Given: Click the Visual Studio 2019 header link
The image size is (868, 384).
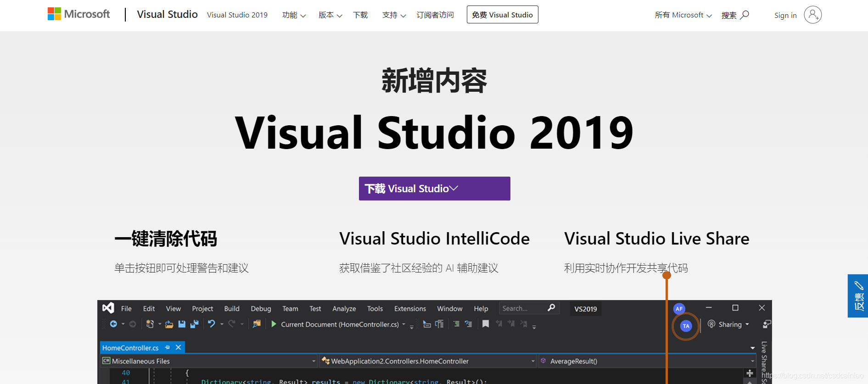Looking at the screenshot, I should coord(237,15).
